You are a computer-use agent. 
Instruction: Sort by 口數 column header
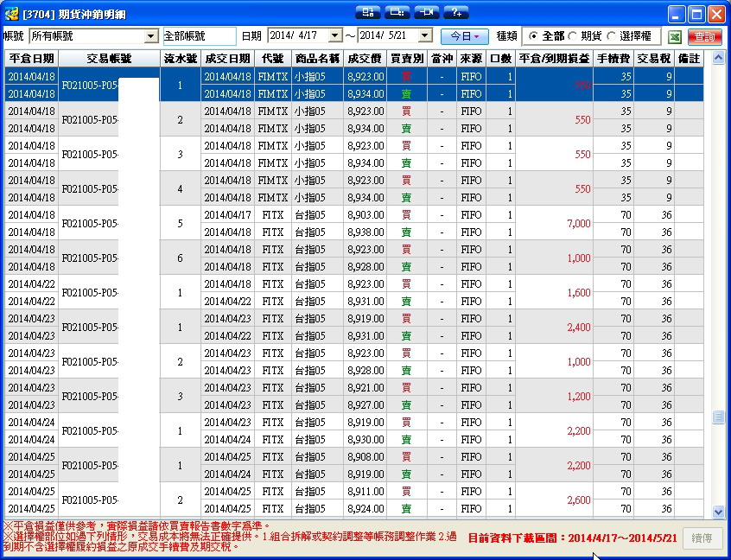[500, 59]
